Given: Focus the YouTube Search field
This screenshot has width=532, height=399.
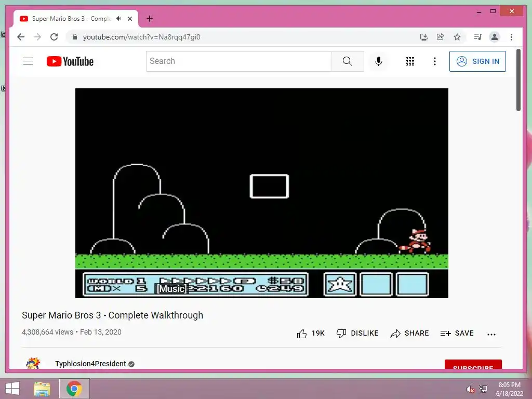Looking at the screenshot, I should click(238, 61).
